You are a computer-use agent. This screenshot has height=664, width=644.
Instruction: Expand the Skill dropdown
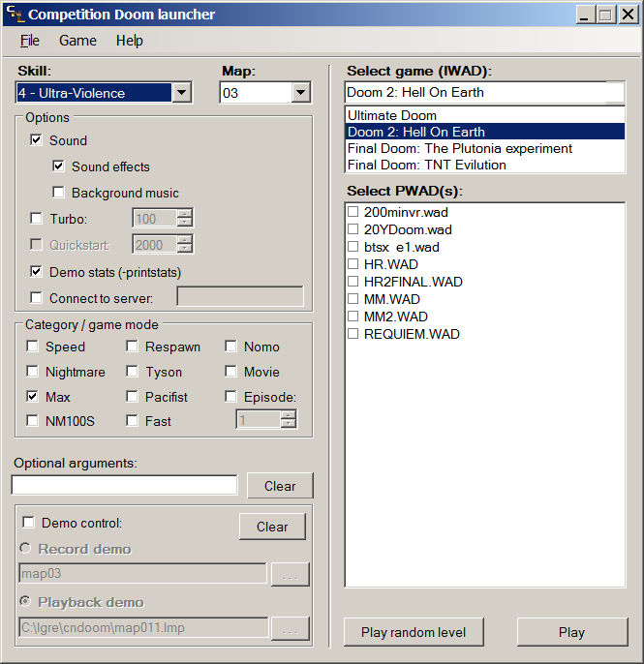pyautogui.click(x=181, y=93)
